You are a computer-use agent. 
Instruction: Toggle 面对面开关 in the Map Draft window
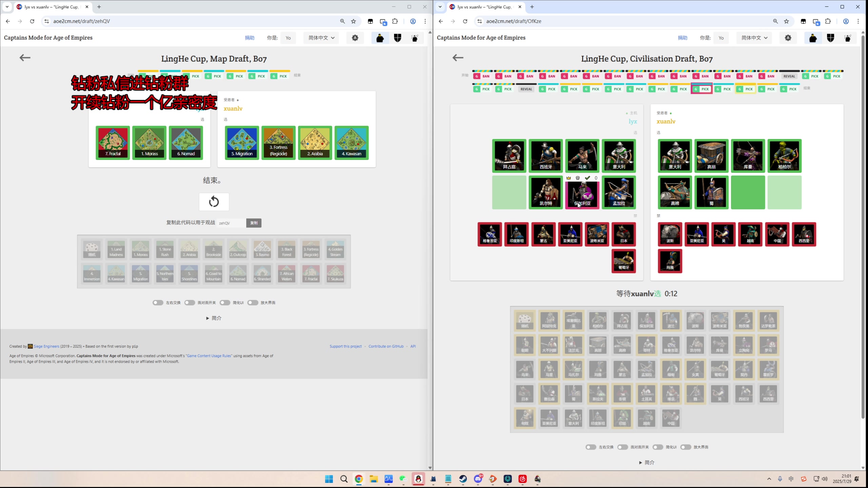[x=190, y=303]
